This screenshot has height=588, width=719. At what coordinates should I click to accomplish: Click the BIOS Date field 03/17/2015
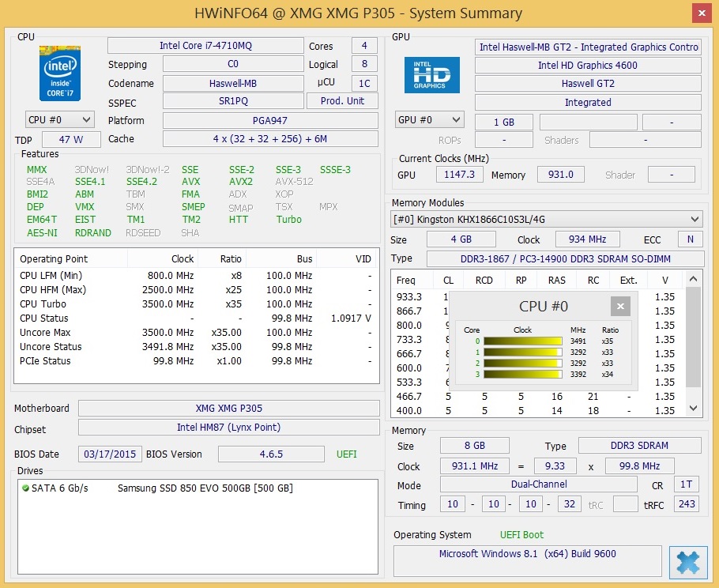[110, 454]
